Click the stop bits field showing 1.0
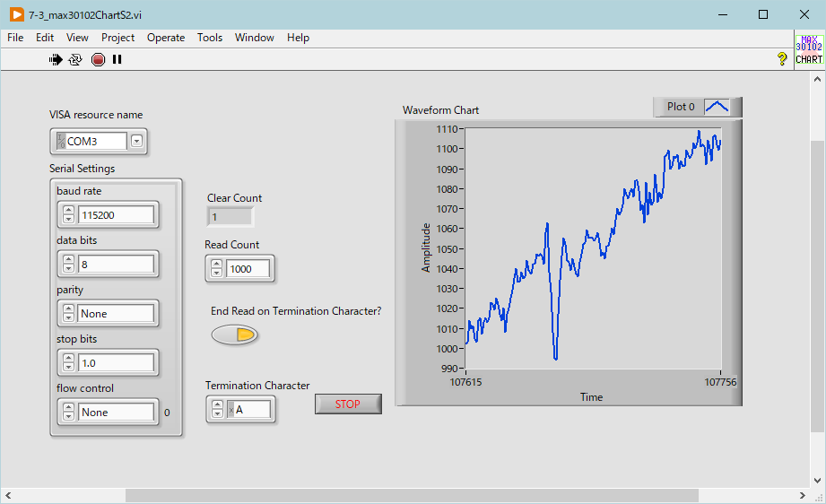 pos(116,363)
